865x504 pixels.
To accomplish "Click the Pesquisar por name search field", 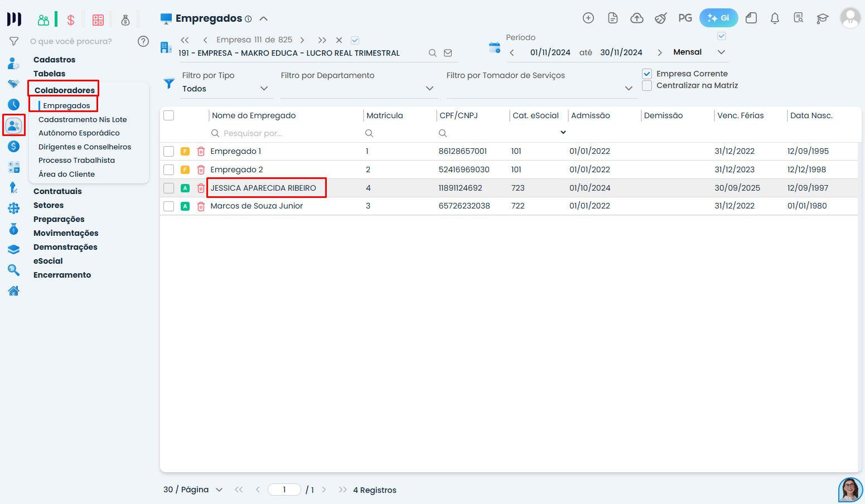I will click(x=284, y=133).
